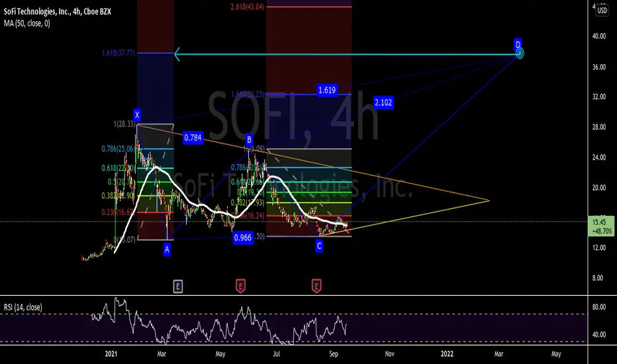617x364 pixels.
Task: Click the Mar label next to 2022
Action: [x=498, y=354]
